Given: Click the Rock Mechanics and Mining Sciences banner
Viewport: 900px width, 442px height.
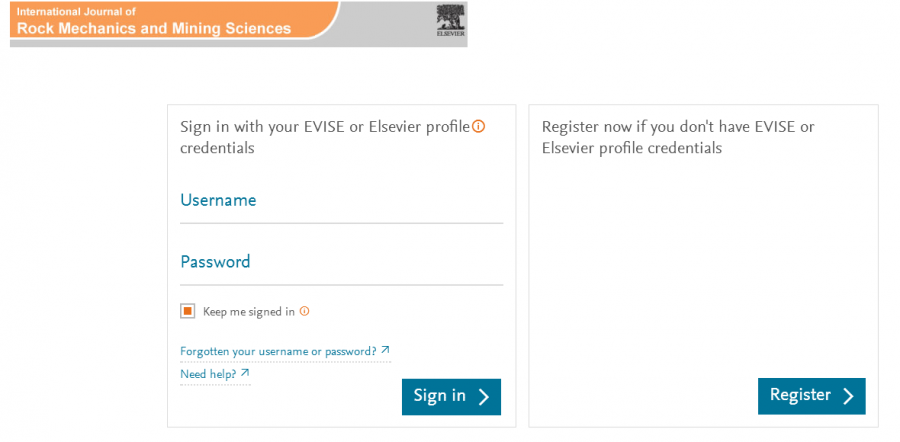Looking at the screenshot, I should click(154, 29).
